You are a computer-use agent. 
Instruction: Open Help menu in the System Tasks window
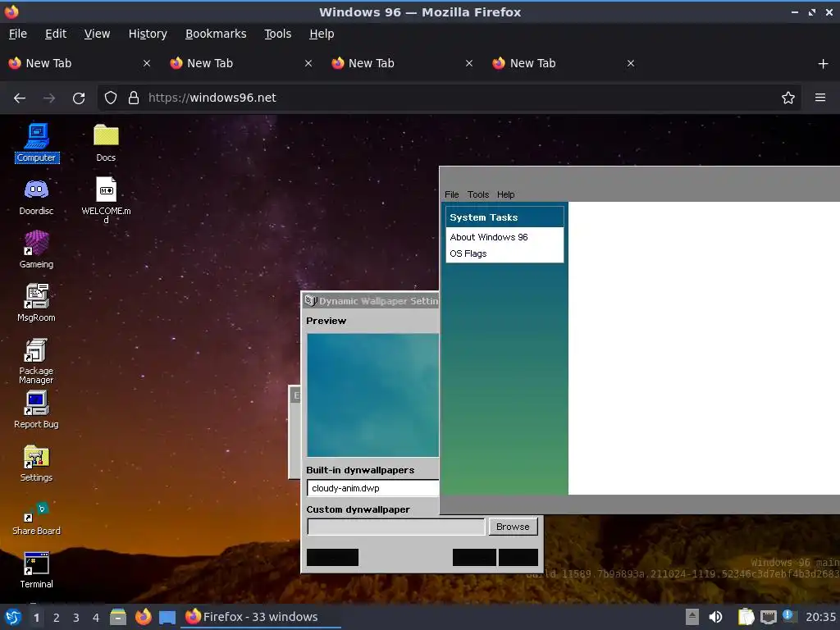(505, 194)
